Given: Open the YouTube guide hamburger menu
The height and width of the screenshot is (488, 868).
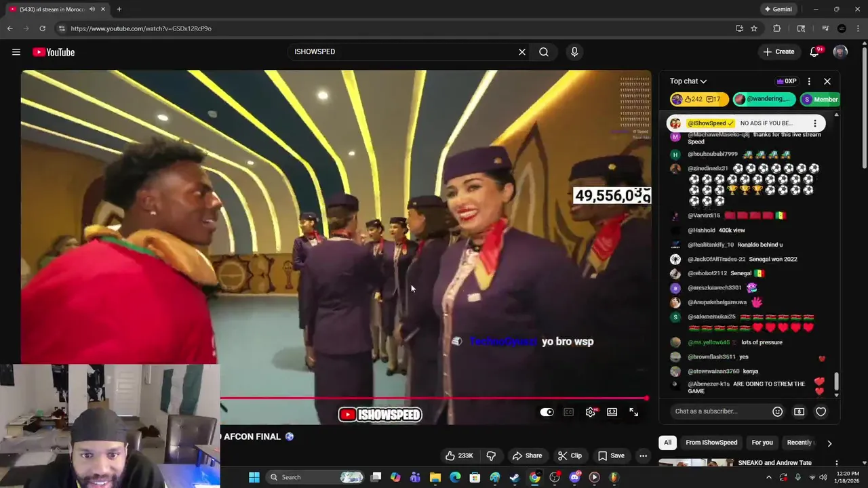Looking at the screenshot, I should point(16,52).
